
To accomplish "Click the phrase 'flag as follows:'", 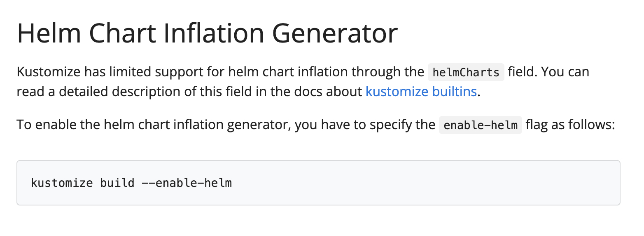I will [x=570, y=125].
